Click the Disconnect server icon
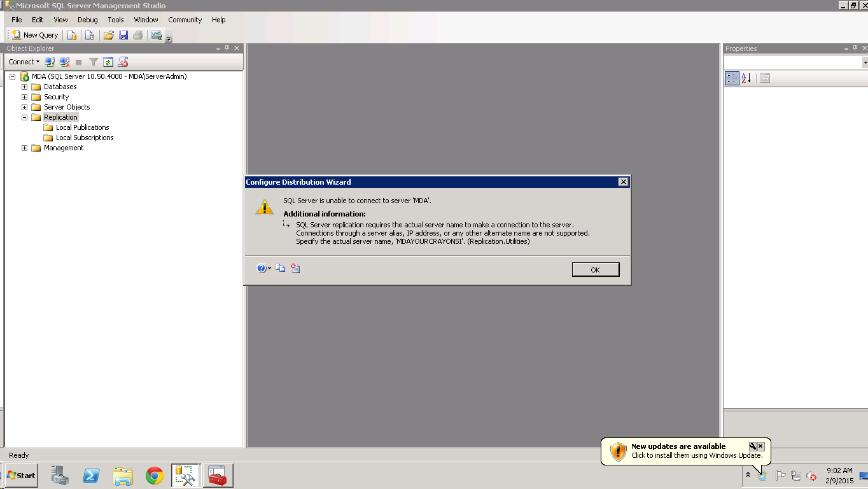The image size is (868, 489). (x=64, y=62)
